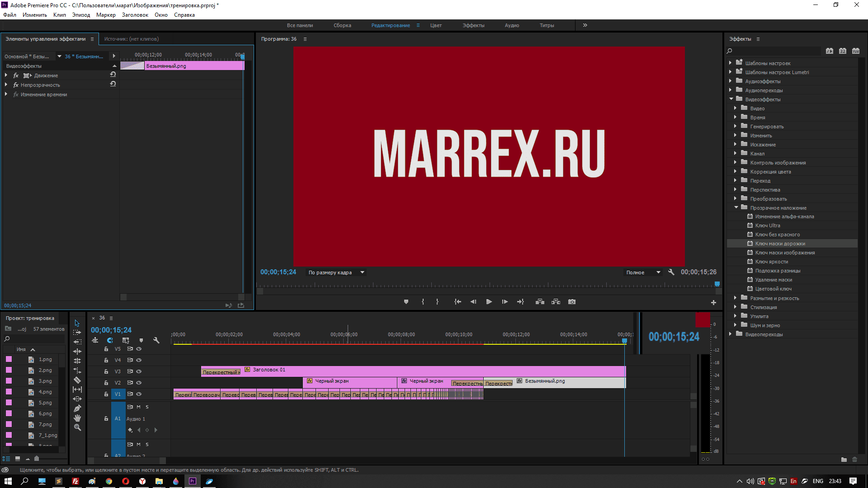This screenshot has height=488, width=868.
Task: Select the Slip tool
Action: pyautogui.click(x=77, y=389)
